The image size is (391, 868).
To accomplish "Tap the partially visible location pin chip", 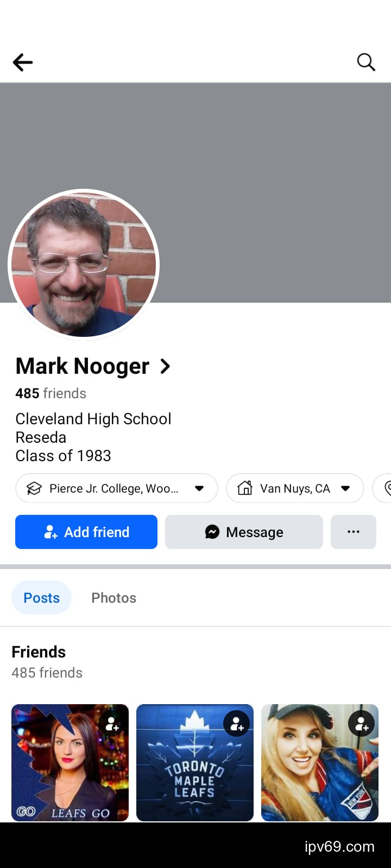I will [382, 488].
